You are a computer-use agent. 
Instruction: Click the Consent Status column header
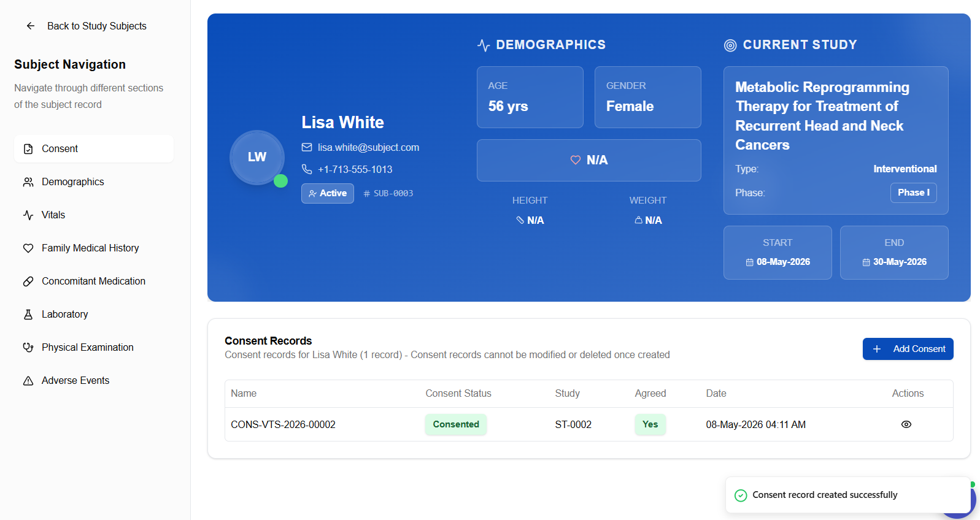tap(458, 394)
